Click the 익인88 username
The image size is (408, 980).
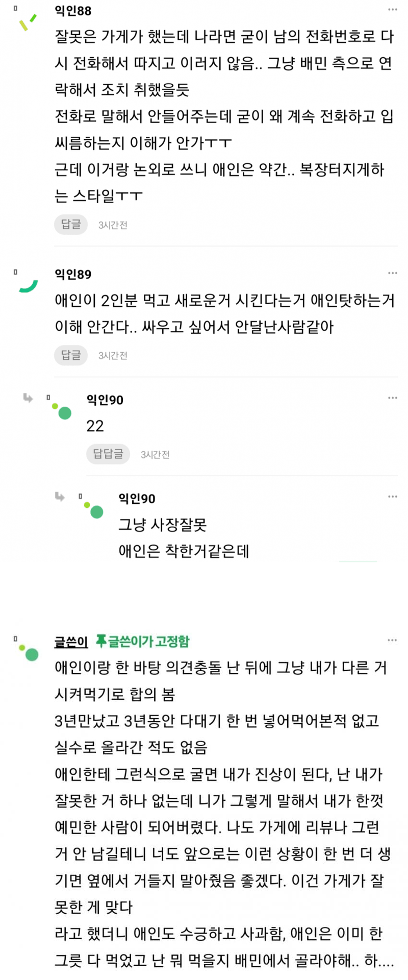[73, 10]
